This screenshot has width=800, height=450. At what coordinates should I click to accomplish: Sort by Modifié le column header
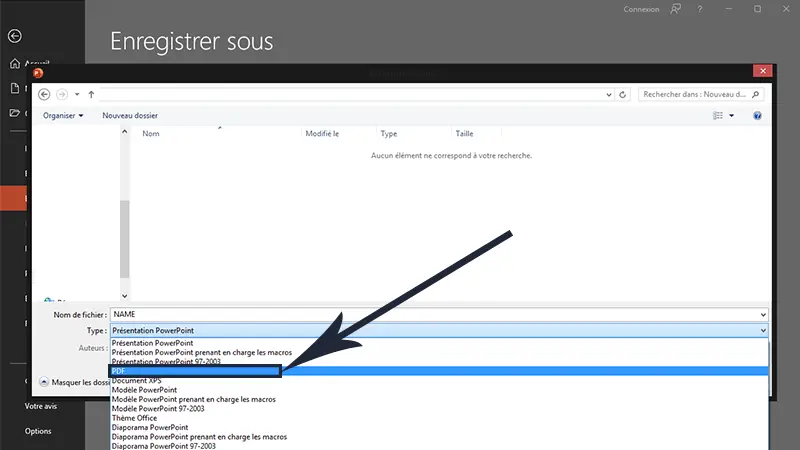pos(322,134)
